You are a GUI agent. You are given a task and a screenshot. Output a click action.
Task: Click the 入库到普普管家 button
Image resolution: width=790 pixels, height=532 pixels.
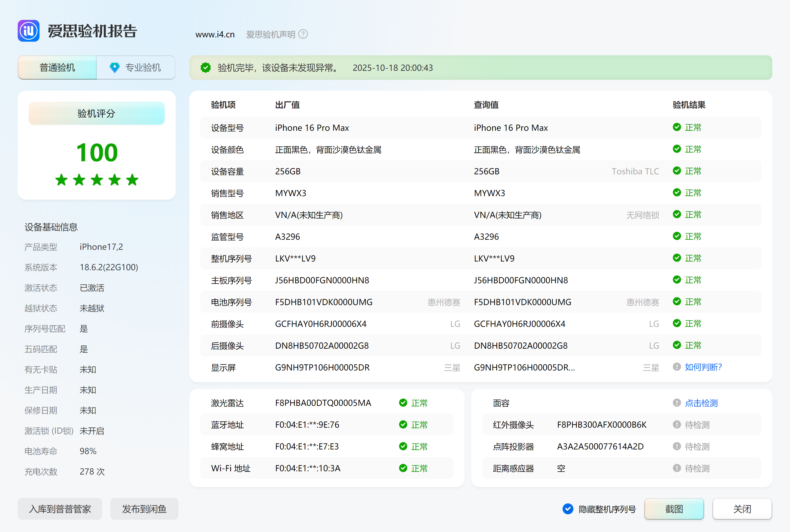[x=60, y=509]
